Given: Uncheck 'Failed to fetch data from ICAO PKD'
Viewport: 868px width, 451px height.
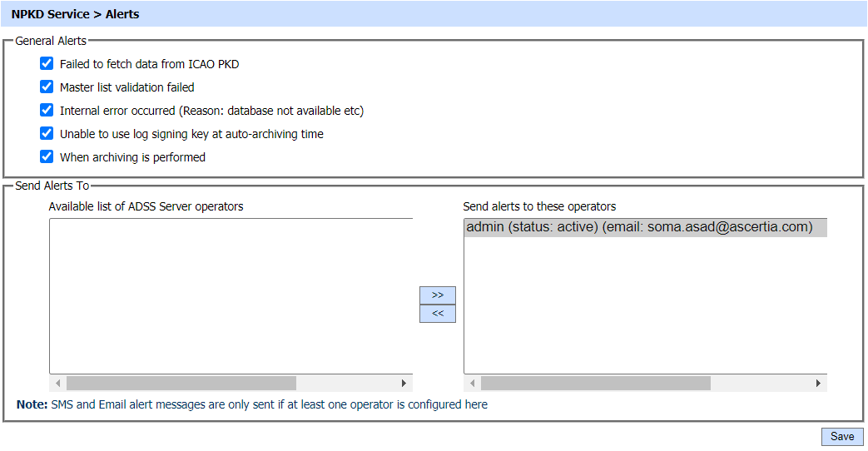Looking at the screenshot, I should pyautogui.click(x=47, y=64).
